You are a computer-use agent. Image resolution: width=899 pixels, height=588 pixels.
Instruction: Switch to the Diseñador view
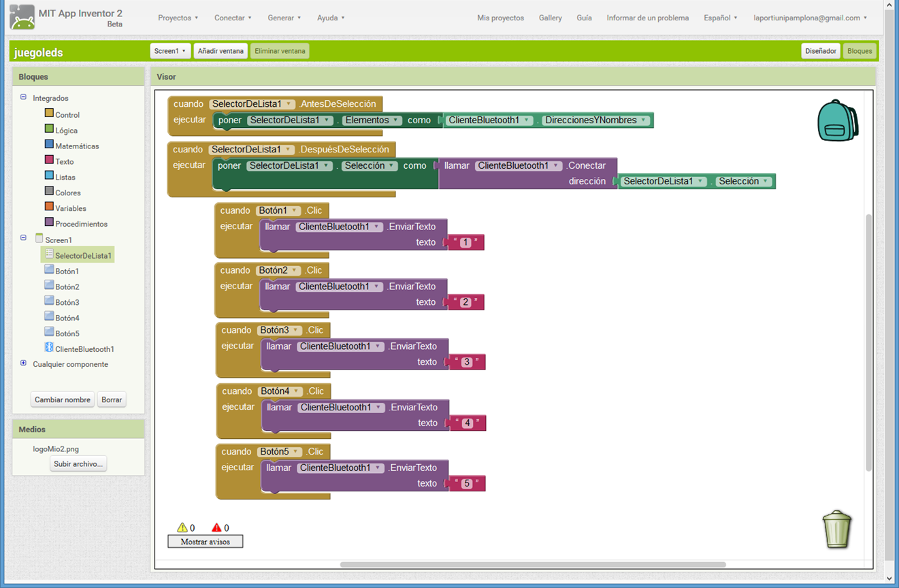point(820,51)
